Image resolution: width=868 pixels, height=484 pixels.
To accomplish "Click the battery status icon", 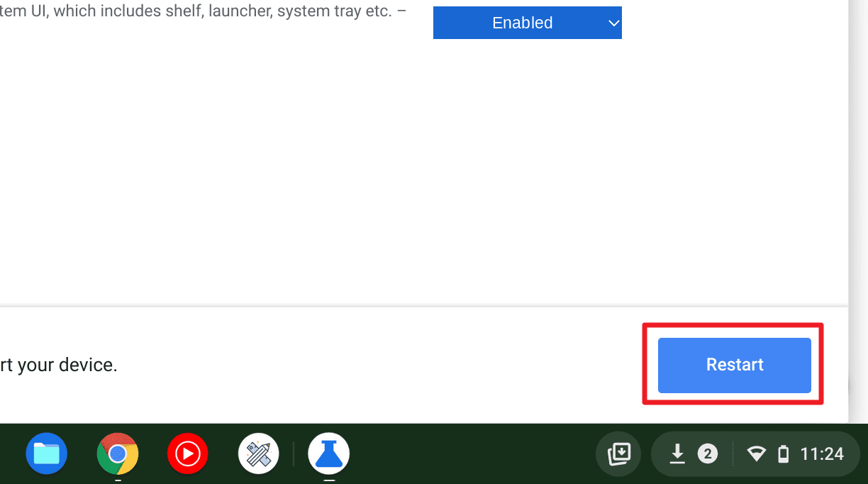I will (782, 453).
